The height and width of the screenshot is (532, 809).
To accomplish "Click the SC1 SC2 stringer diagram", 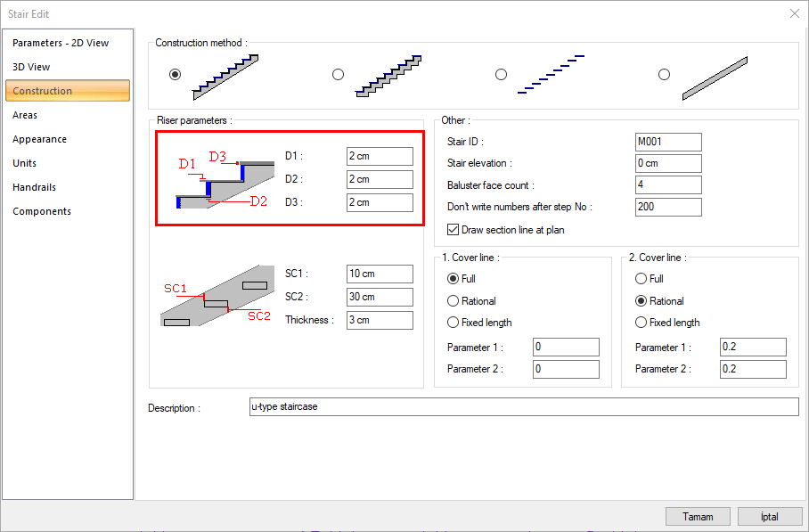I will [217, 297].
